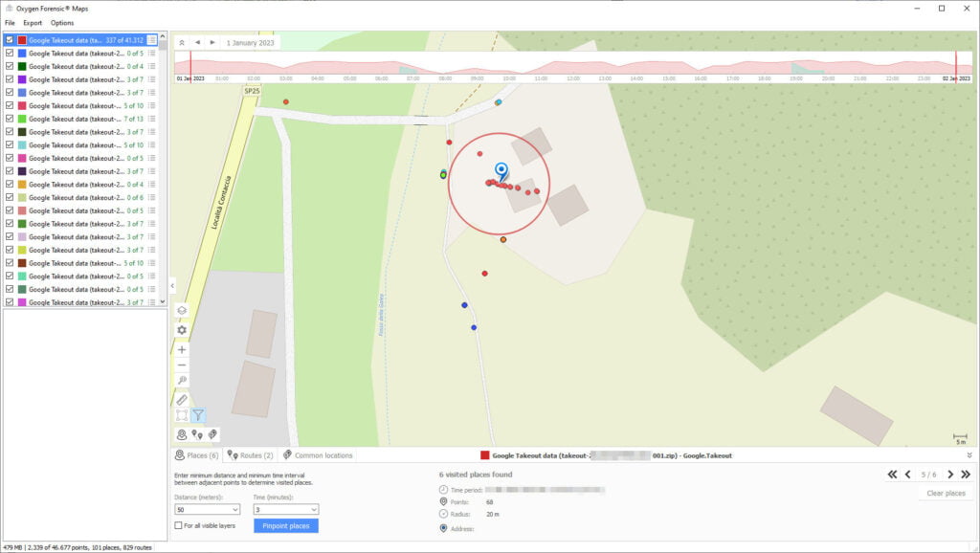The height and width of the screenshot is (553, 980).
Task: Go to the next visited place
Action: (950, 475)
